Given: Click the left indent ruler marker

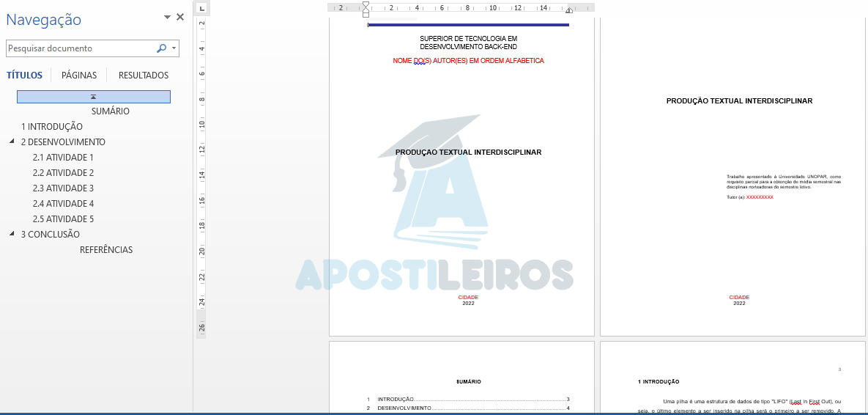Looking at the screenshot, I should 366,13.
